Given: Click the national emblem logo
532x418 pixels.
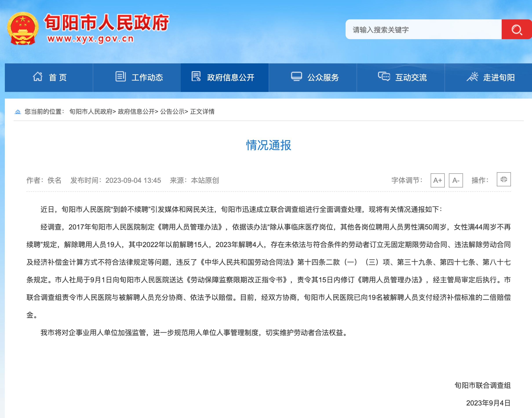Looking at the screenshot, I should click(x=23, y=28).
